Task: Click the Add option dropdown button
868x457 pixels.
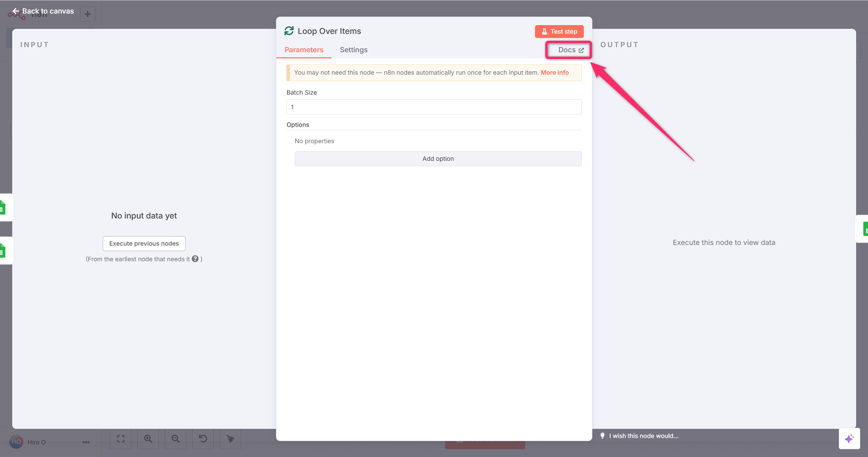Action: tap(438, 159)
